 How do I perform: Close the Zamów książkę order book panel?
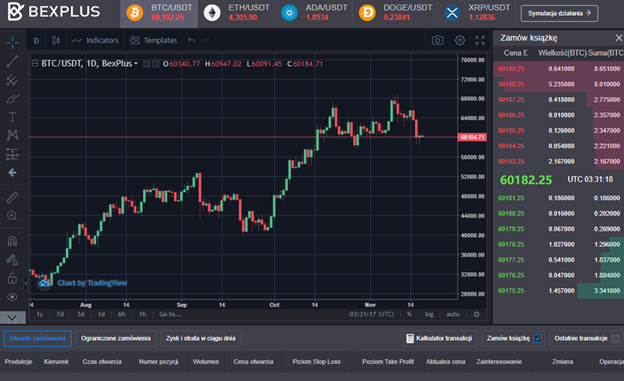[618, 38]
